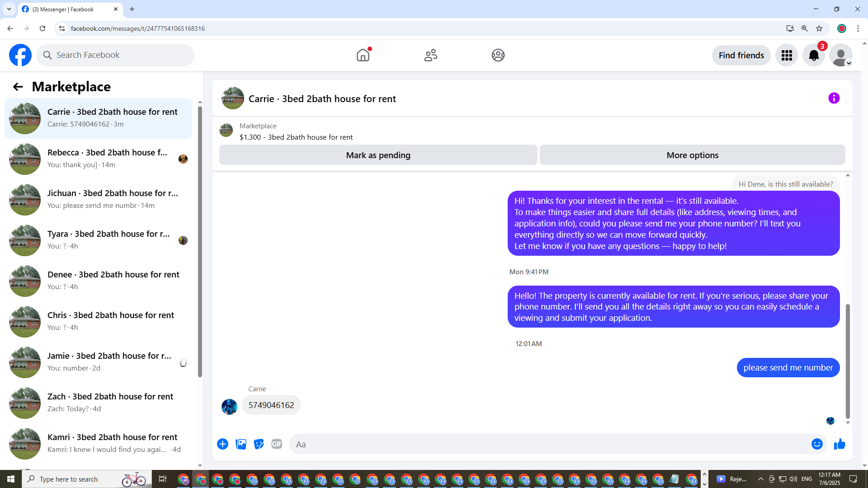Open the browser tab list chevron

[x=9, y=9]
